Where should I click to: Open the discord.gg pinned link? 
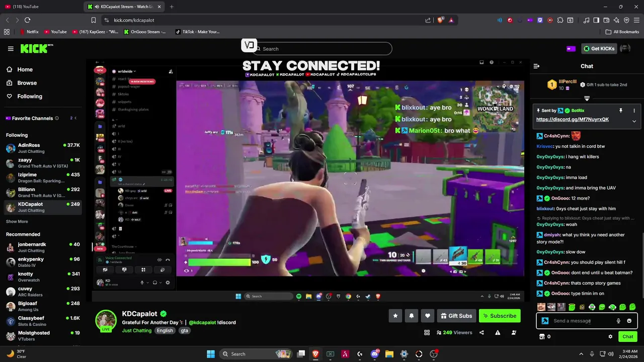coord(573,119)
